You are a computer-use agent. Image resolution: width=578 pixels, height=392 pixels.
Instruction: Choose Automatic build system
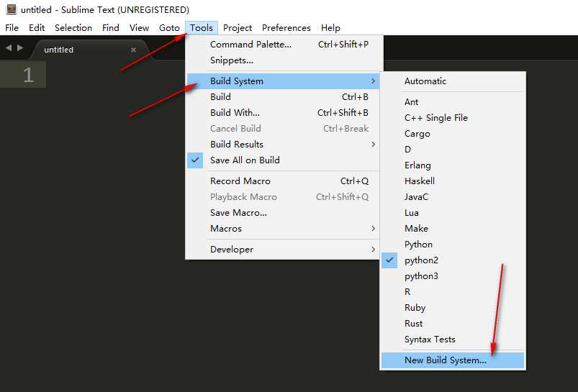click(425, 81)
